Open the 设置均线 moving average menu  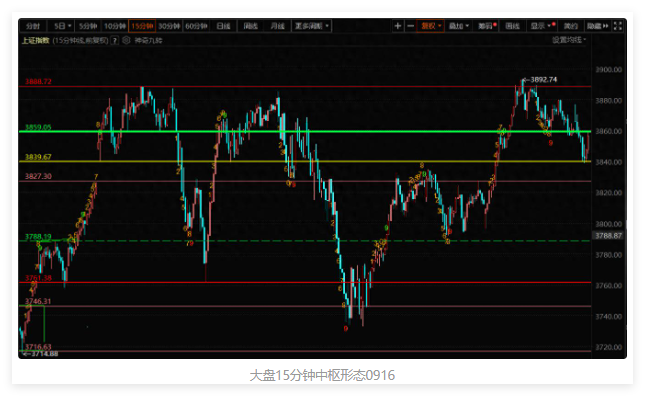pos(569,40)
